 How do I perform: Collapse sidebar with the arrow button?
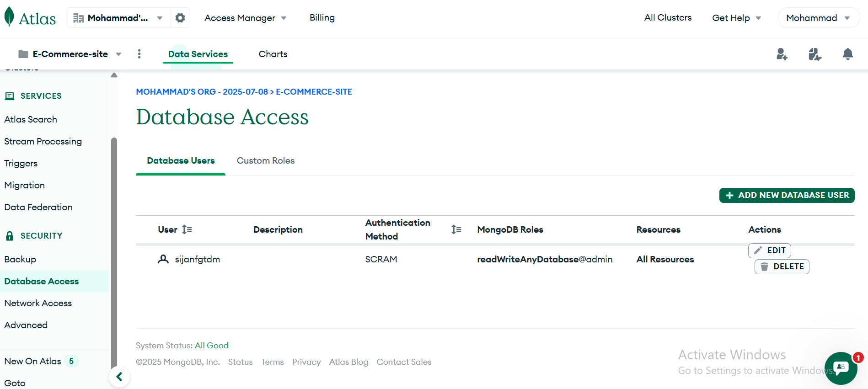pyautogui.click(x=119, y=377)
